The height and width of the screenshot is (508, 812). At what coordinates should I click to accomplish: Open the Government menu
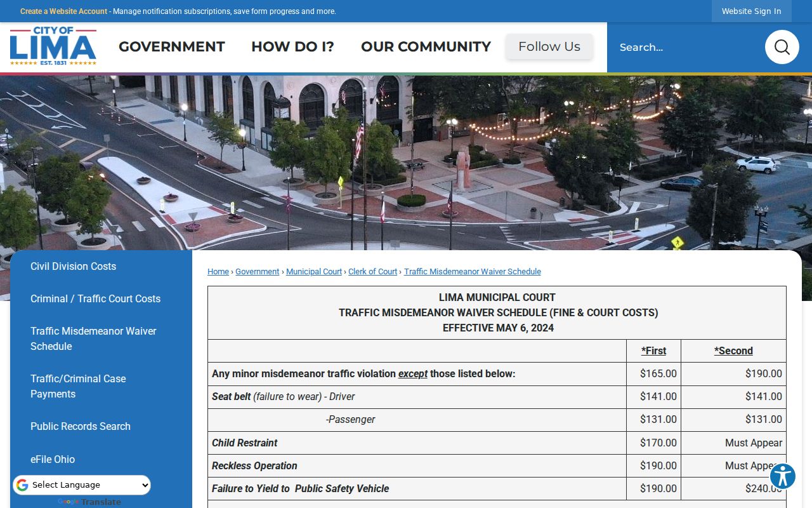click(x=172, y=47)
